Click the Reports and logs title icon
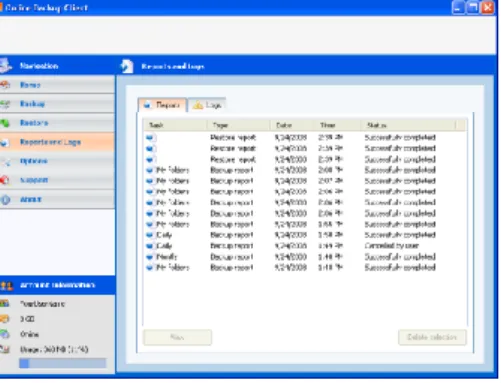The width and height of the screenshot is (501, 383). 127,66
